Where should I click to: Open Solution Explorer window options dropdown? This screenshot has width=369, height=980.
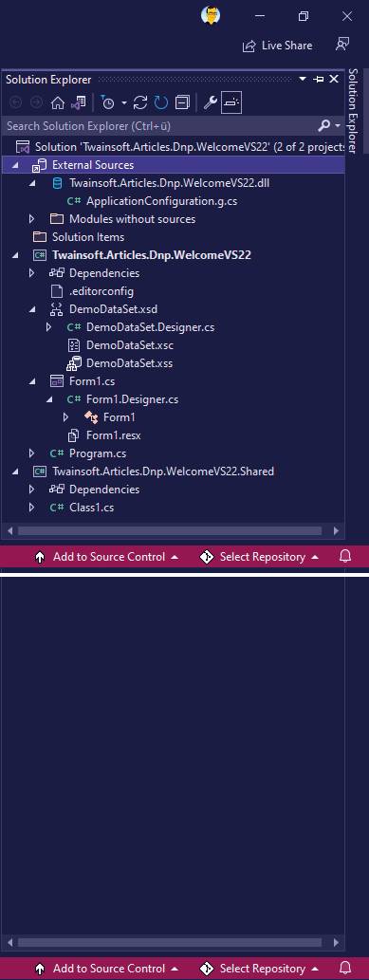(303, 80)
